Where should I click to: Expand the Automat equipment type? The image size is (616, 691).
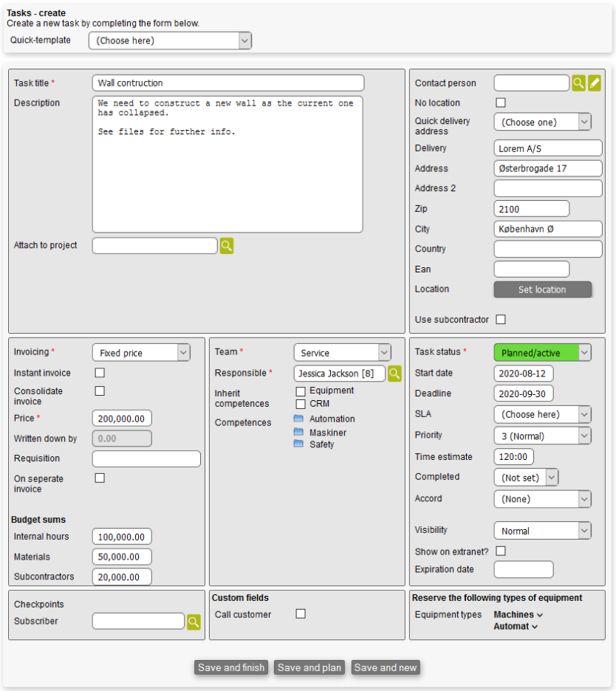(x=516, y=626)
